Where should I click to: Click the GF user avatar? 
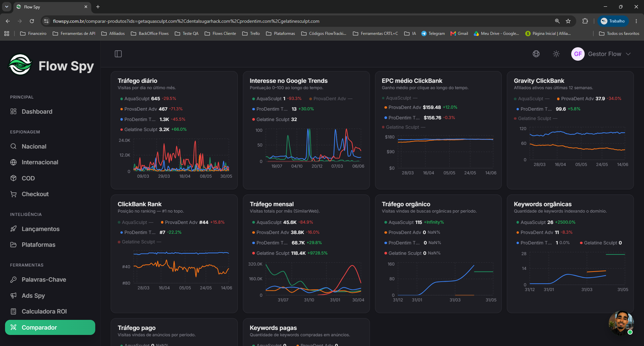[x=578, y=54]
